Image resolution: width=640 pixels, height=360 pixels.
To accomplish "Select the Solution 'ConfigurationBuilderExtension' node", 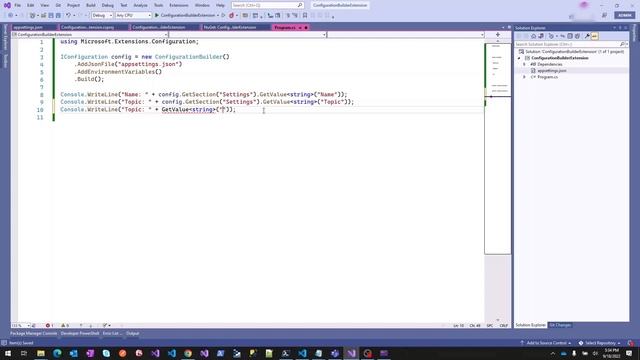I will coord(574,52).
